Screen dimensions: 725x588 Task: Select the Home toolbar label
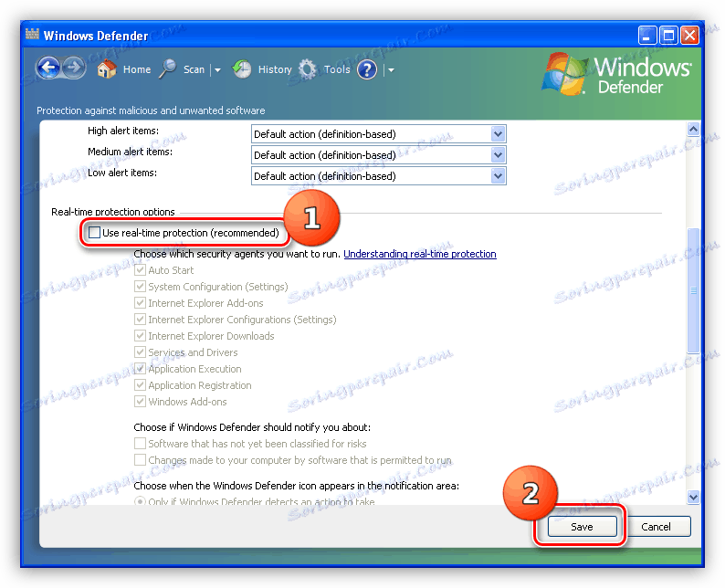coord(137,69)
